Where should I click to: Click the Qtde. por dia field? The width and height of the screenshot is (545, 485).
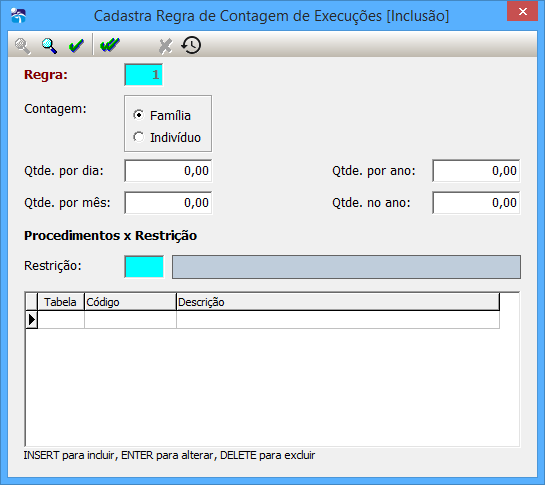(x=168, y=171)
